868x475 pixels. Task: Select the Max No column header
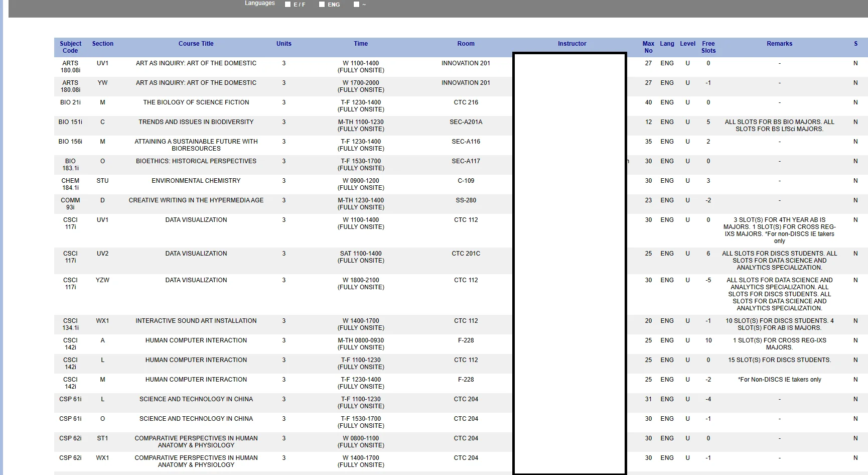[648, 47]
